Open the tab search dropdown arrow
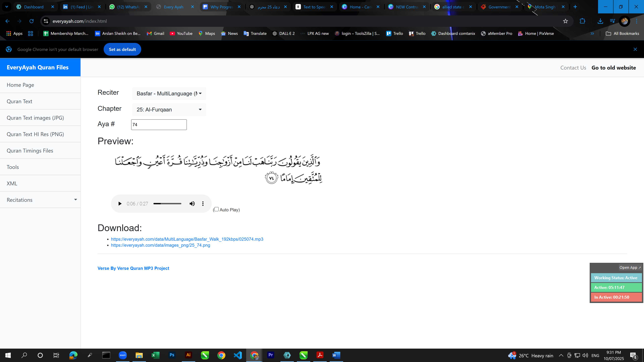Screen dimensions: 644x362 [x=7, y=7]
